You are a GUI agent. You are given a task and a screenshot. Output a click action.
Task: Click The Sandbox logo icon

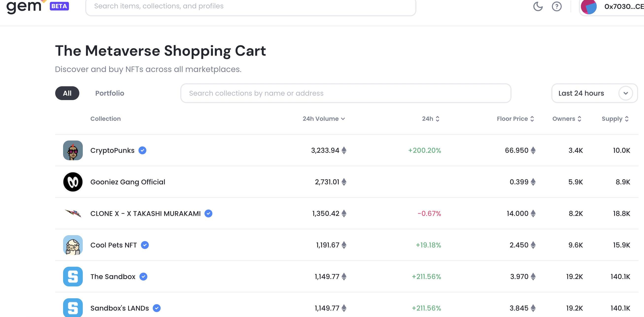pos(73,277)
